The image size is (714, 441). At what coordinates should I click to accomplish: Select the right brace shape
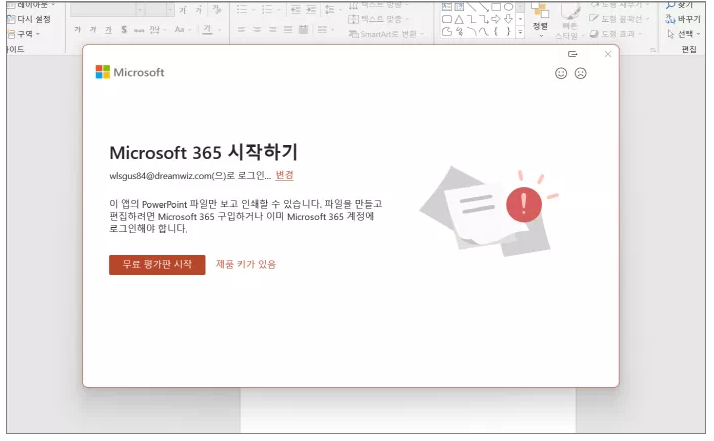[x=509, y=31]
